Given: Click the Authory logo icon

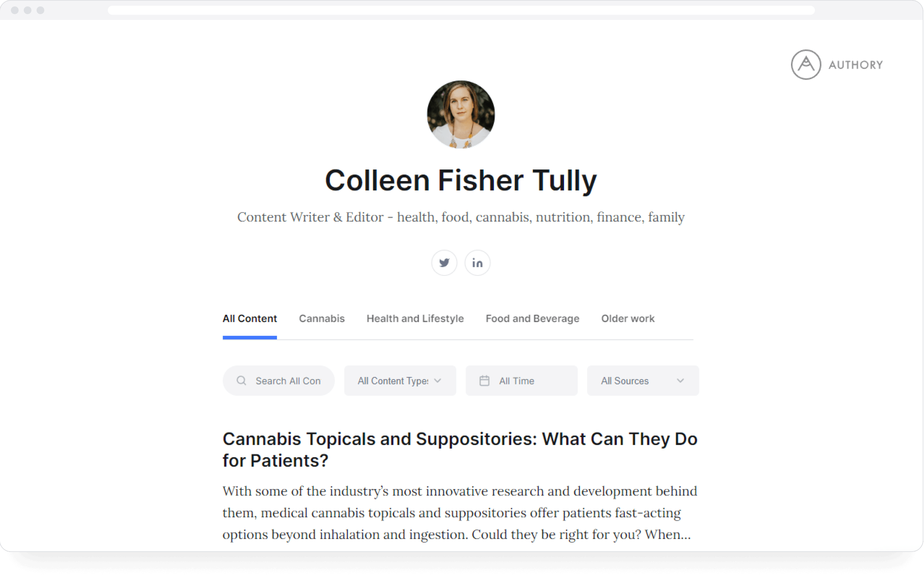Looking at the screenshot, I should [804, 64].
